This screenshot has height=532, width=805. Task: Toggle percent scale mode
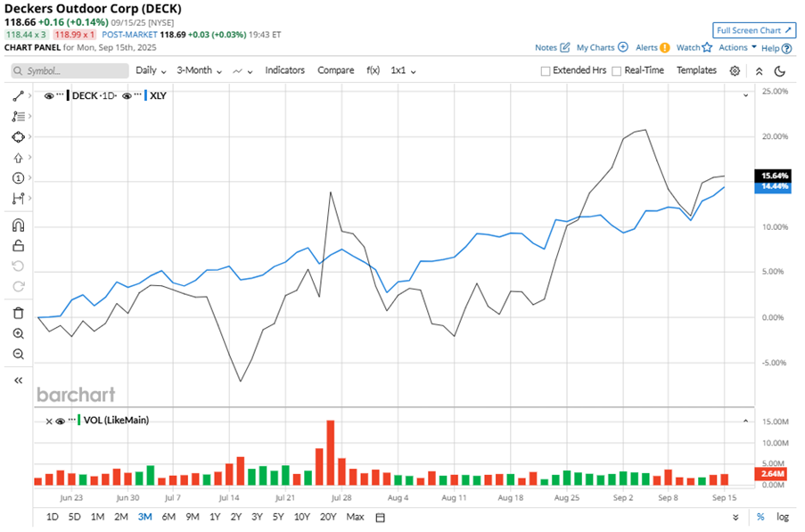tap(760, 517)
